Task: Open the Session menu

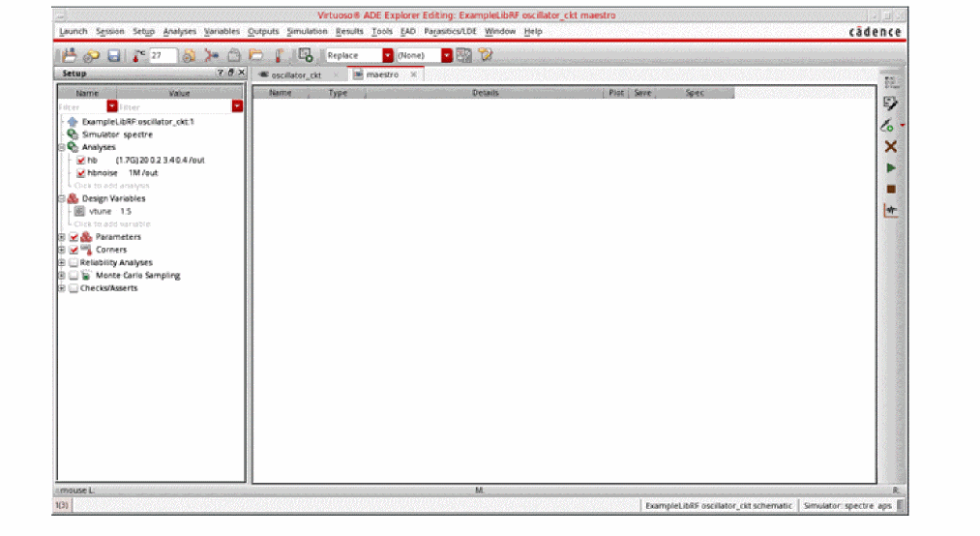Action: click(x=110, y=31)
